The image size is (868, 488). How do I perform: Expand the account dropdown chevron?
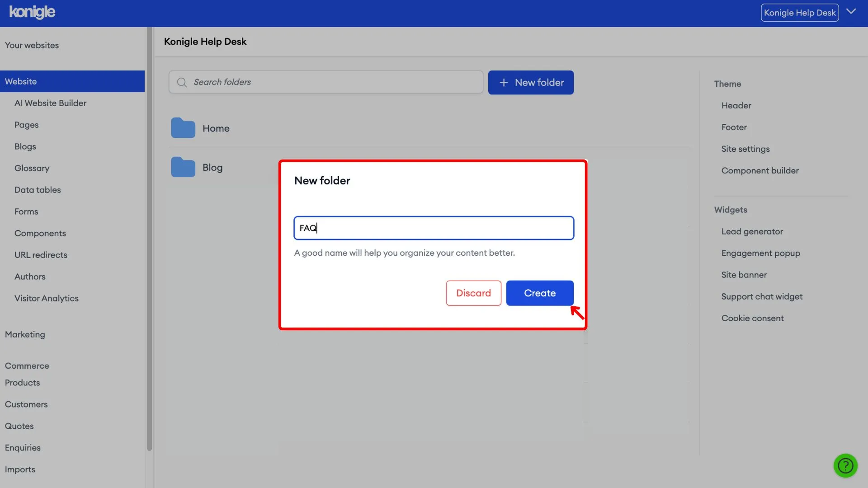tap(851, 12)
